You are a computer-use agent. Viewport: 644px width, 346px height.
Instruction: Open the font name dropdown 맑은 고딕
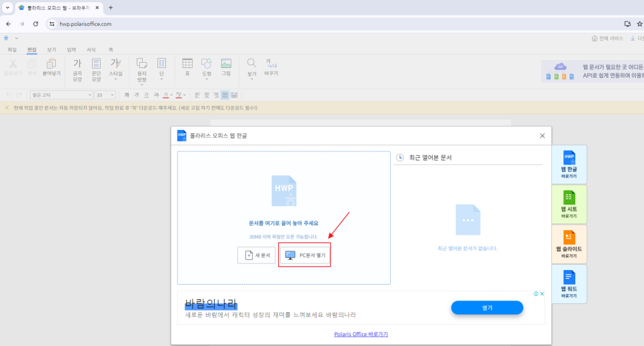coord(61,95)
